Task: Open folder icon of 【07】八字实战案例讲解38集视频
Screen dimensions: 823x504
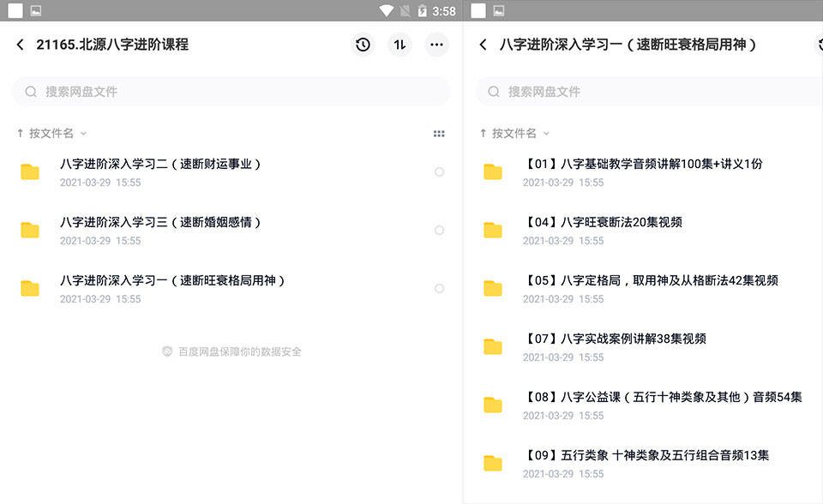Action: 493,346
